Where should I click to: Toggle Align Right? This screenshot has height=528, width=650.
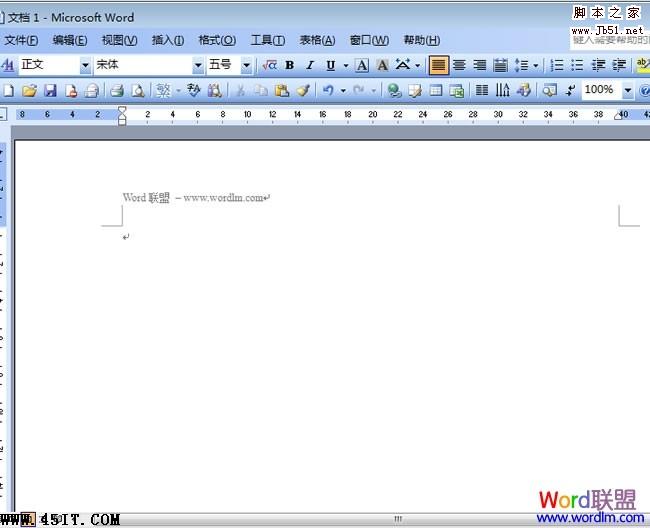(x=480, y=65)
